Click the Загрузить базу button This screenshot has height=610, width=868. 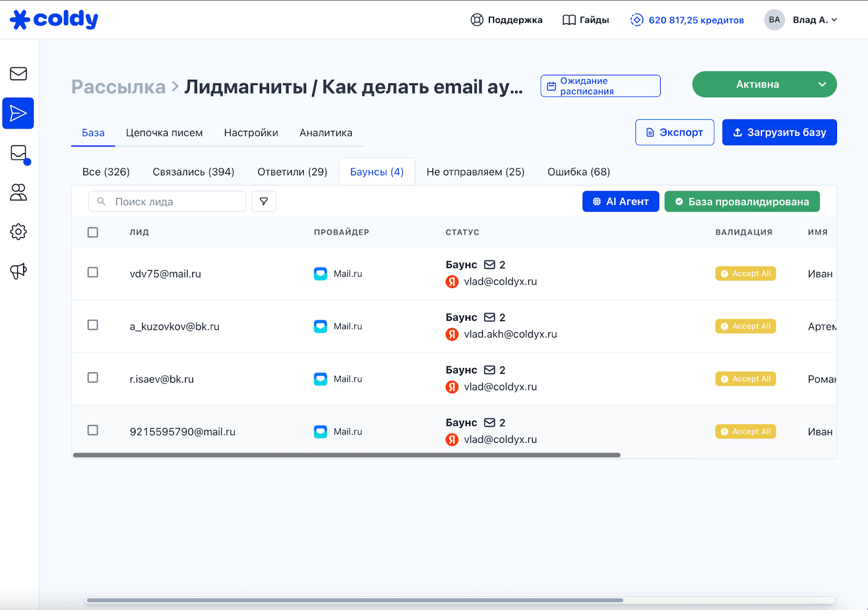pyautogui.click(x=779, y=132)
